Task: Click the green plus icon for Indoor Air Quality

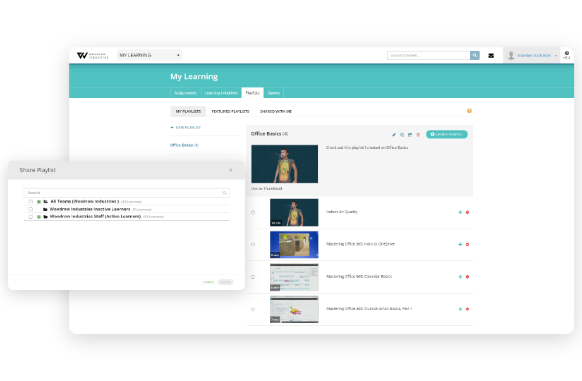Action: (460, 212)
